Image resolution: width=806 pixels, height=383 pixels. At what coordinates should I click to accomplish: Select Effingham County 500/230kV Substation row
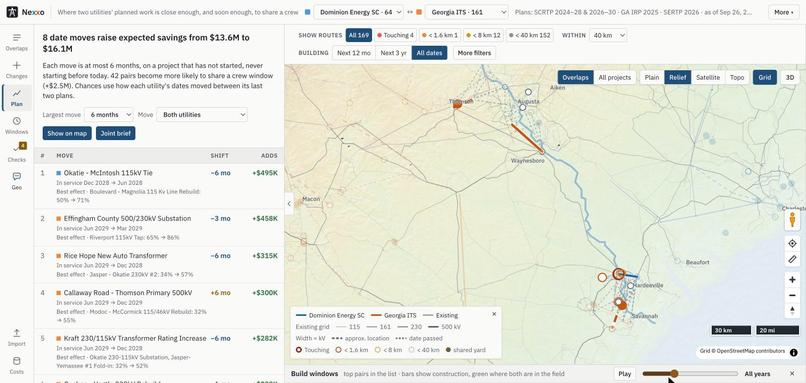click(159, 227)
